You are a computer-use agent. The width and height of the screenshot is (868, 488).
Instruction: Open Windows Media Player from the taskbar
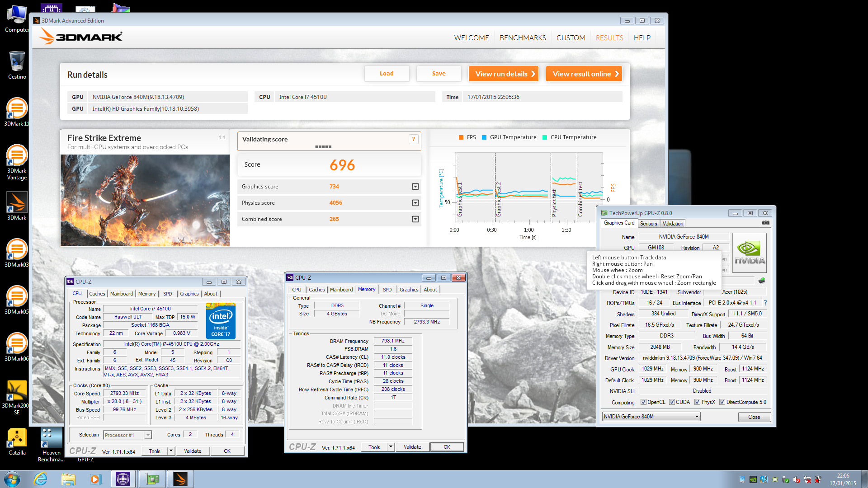pyautogui.click(x=95, y=479)
